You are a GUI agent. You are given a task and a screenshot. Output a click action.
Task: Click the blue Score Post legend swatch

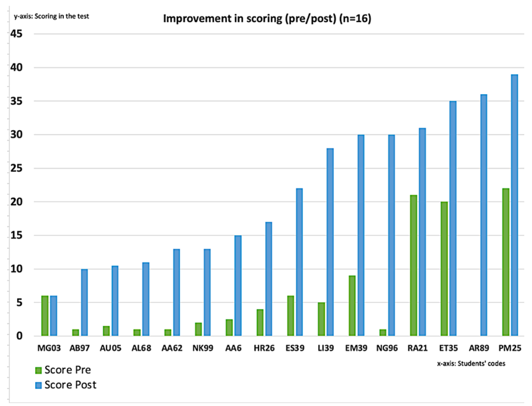pyautogui.click(x=38, y=385)
